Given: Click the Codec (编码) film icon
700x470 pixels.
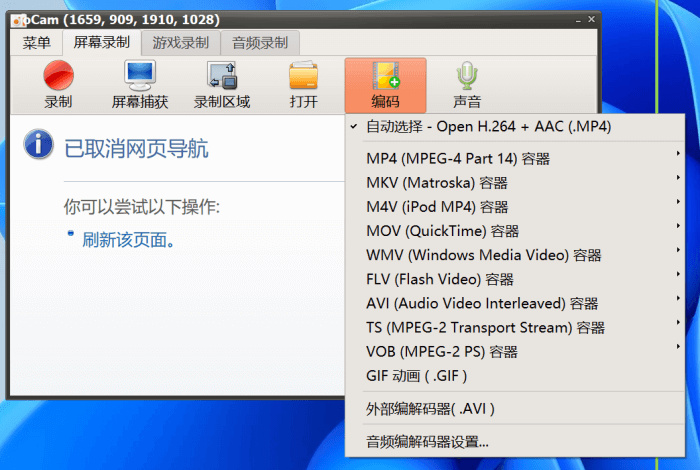Looking at the screenshot, I should point(386,75).
